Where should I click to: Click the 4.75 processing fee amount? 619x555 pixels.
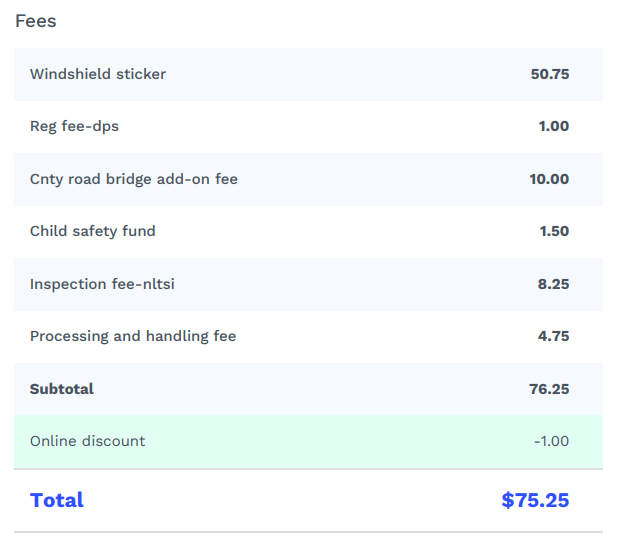(553, 336)
